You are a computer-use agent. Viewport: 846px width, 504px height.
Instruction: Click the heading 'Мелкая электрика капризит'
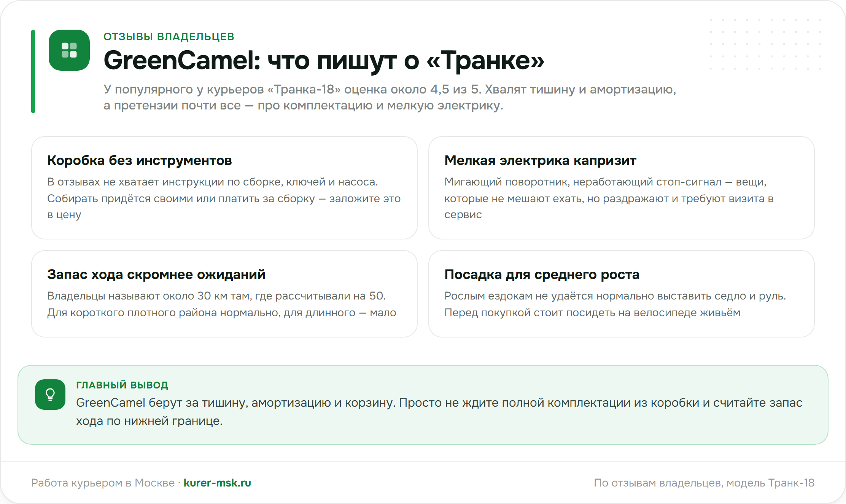click(x=540, y=160)
